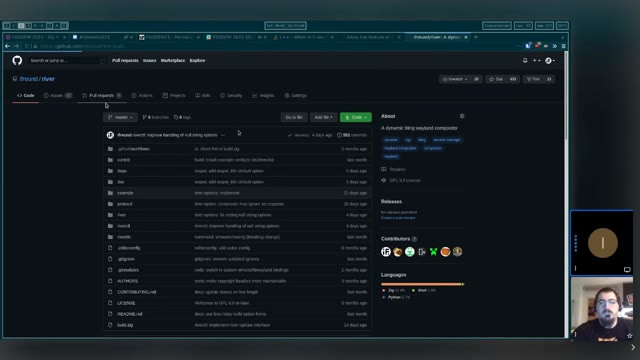The image size is (640, 360).
Task: Star the river repository
Action: point(496,79)
